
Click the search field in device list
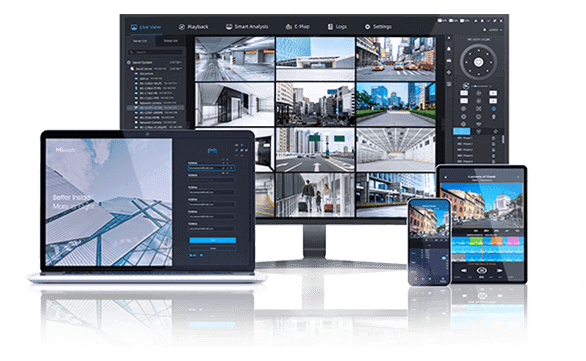tap(156, 52)
